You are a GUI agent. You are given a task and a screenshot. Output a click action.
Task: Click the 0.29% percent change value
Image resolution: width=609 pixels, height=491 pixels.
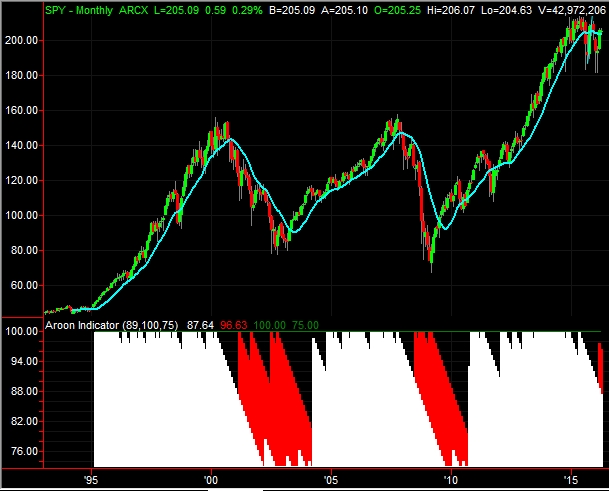247,10
